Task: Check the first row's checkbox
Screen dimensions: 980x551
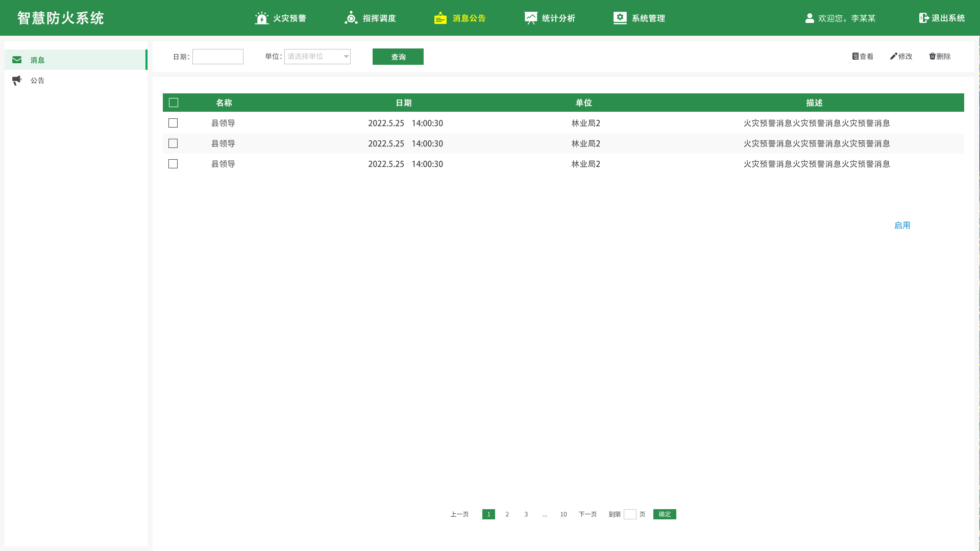Action: (x=173, y=123)
